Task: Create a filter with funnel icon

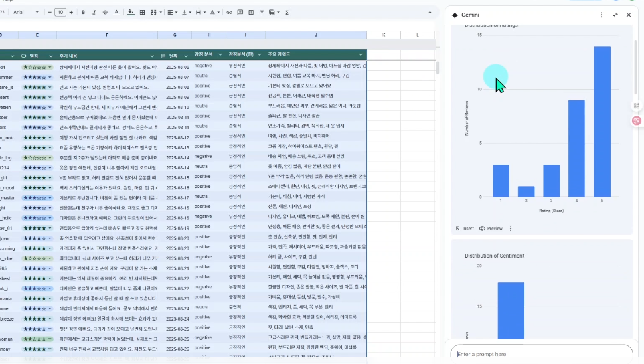Action: (x=262, y=12)
